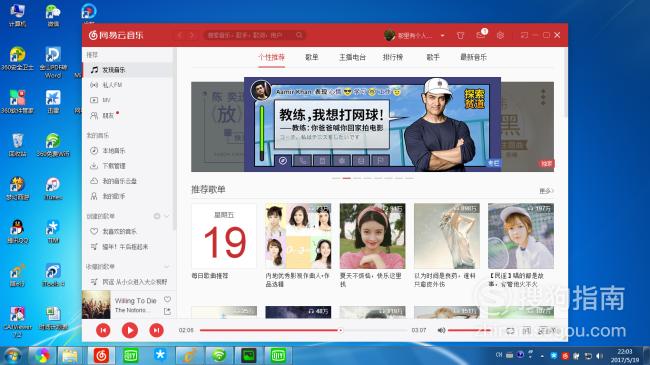Click the Willing To Die album cover

(x=96, y=304)
